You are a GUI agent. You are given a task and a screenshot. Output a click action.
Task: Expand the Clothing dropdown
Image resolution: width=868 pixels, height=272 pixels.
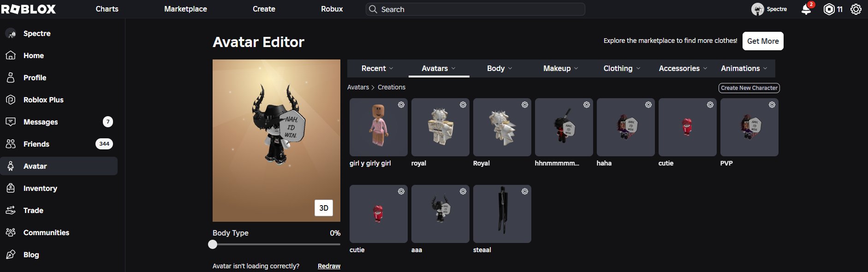pyautogui.click(x=622, y=68)
